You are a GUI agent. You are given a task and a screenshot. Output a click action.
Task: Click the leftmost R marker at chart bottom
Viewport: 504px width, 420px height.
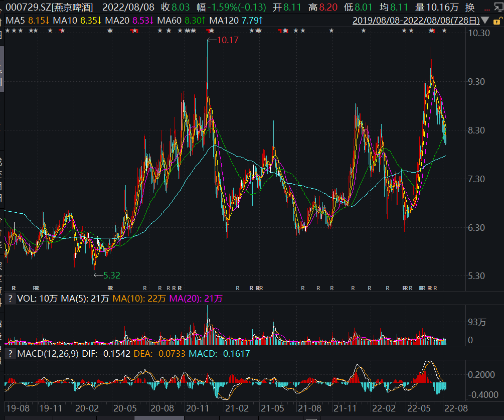coord(14,288)
